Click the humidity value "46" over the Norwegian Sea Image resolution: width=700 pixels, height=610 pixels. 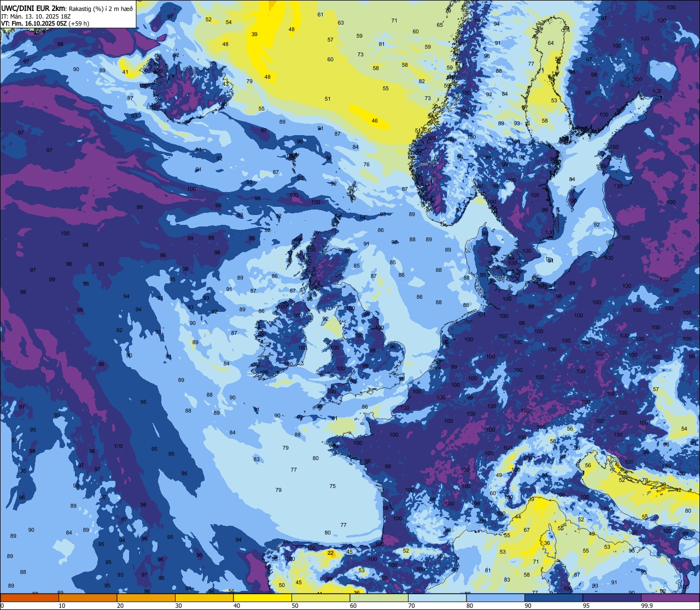(x=375, y=121)
